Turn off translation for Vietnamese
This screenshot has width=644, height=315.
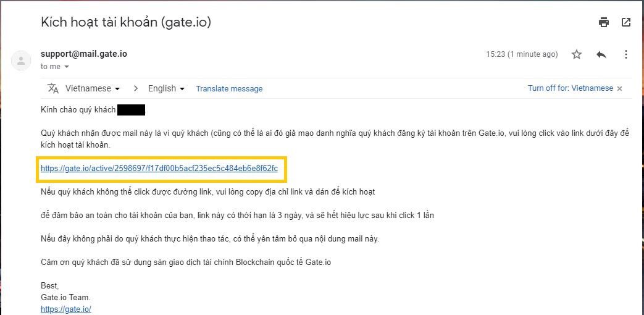(570, 88)
